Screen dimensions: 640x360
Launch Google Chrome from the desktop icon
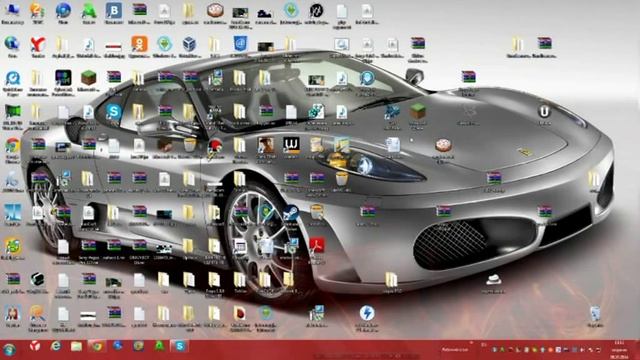12,146
